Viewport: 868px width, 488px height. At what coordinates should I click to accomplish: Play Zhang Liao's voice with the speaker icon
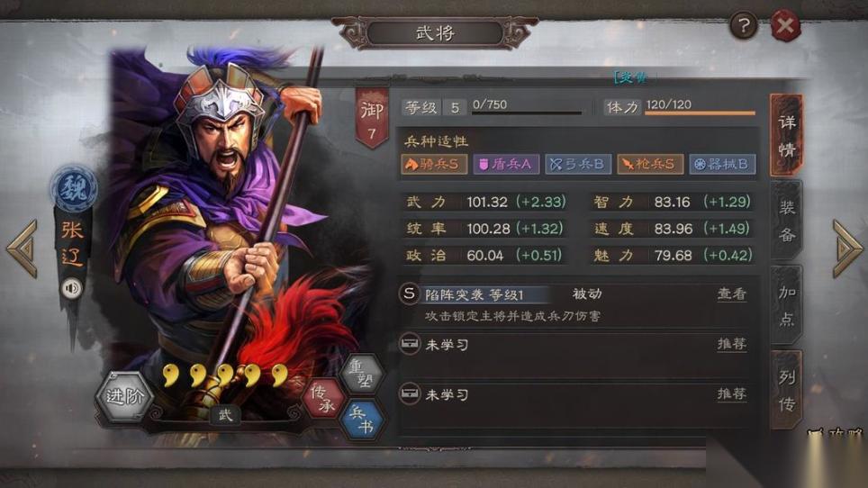[71, 288]
